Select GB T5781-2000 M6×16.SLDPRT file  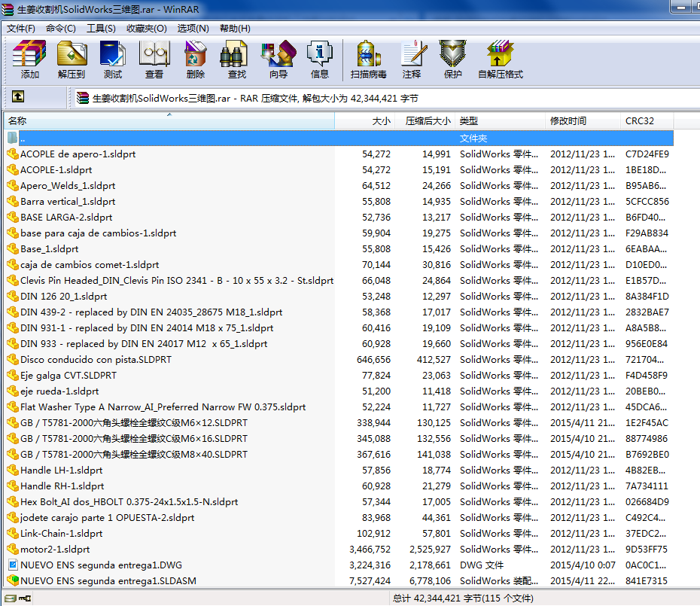click(134, 439)
